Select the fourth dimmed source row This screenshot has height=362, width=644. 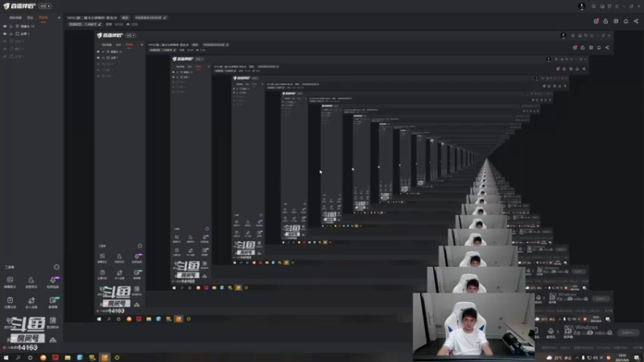point(31,49)
